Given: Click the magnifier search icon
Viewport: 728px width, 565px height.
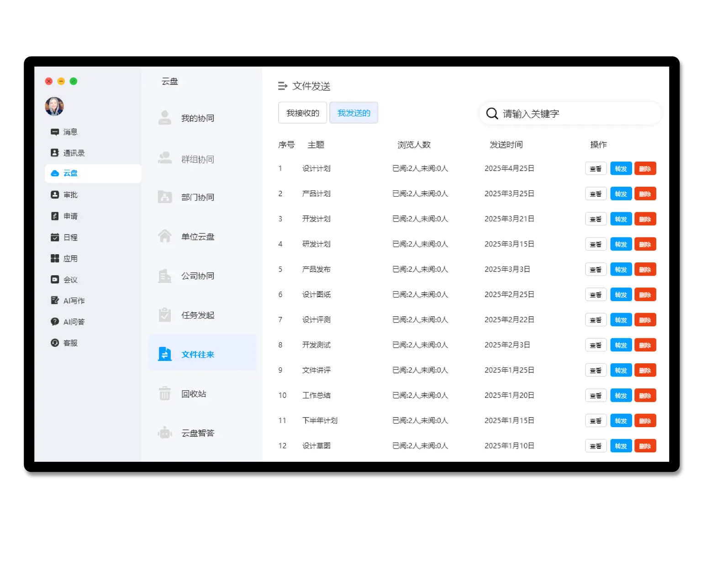Looking at the screenshot, I should pos(492,113).
